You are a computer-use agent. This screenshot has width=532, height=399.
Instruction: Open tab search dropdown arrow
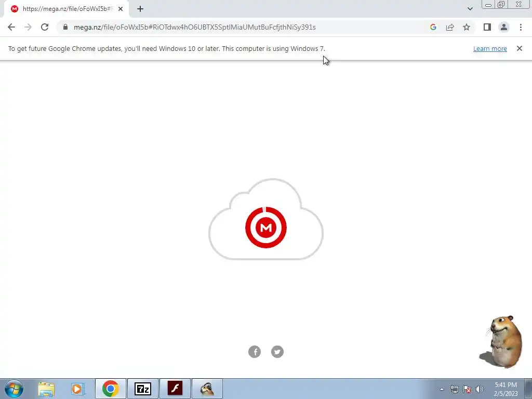point(470,9)
